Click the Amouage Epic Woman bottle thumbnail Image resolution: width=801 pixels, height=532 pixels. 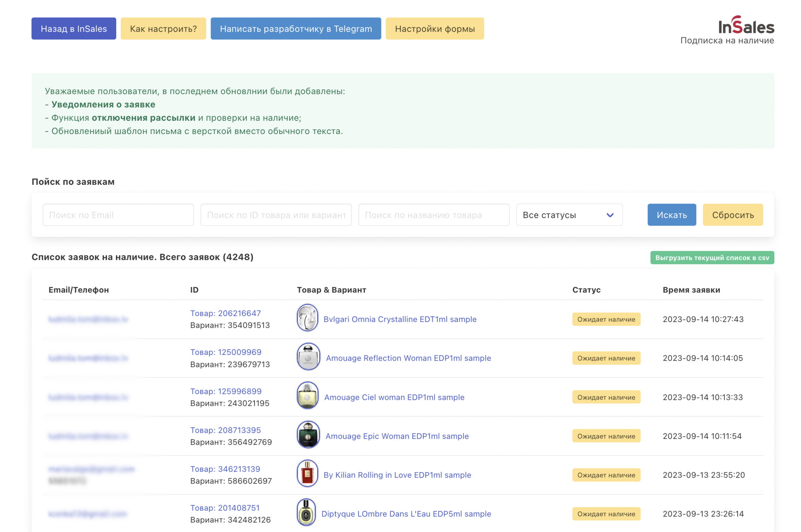point(308,434)
